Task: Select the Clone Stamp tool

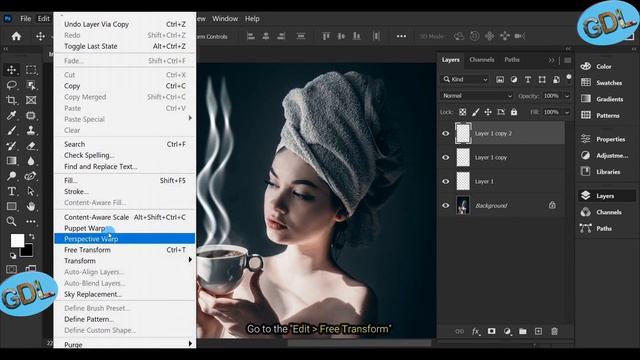Action: (x=31, y=131)
